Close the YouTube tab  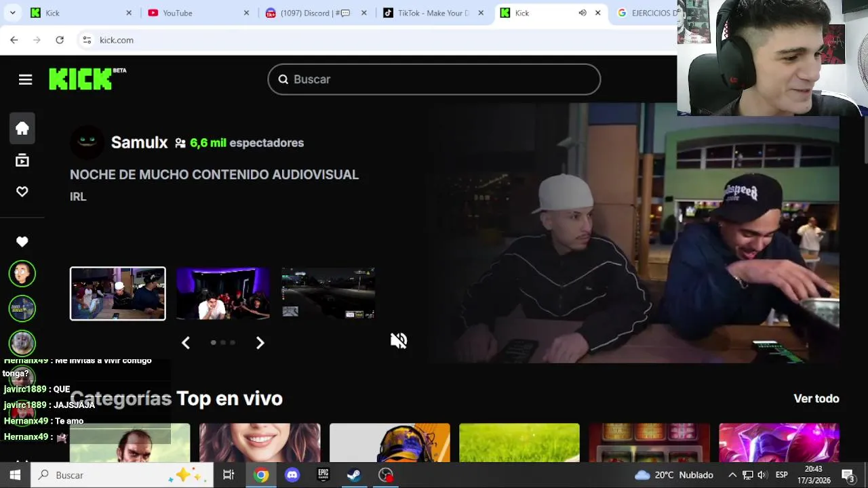coord(246,13)
